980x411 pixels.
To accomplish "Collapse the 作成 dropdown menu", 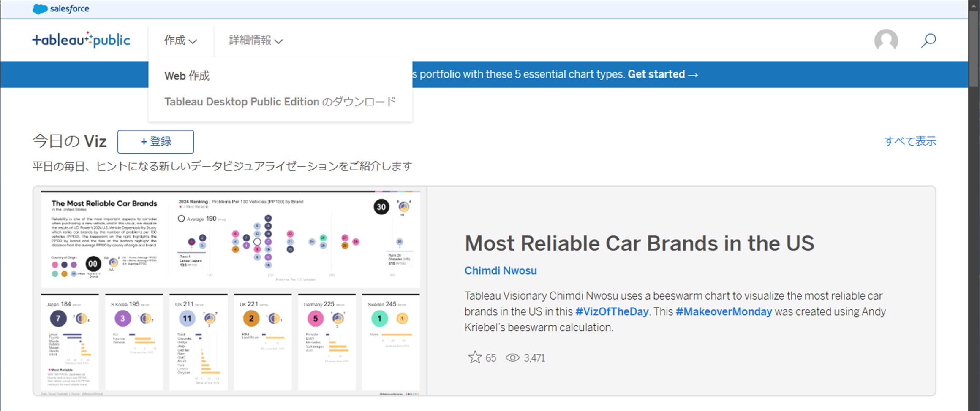I will point(180,41).
